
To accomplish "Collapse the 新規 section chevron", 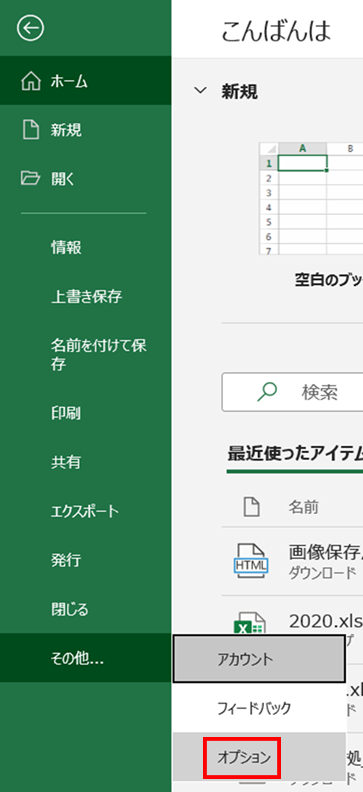I will point(201,91).
